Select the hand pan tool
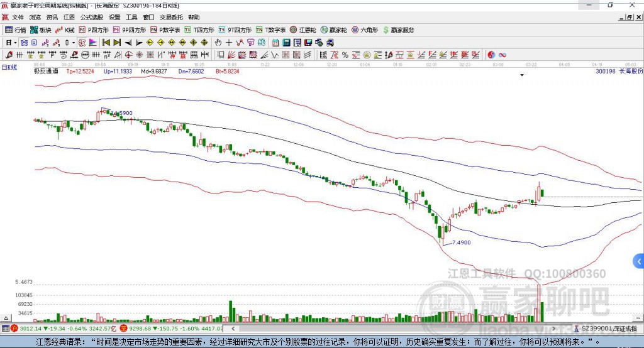The height and width of the screenshot is (348, 644). [x=218, y=43]
